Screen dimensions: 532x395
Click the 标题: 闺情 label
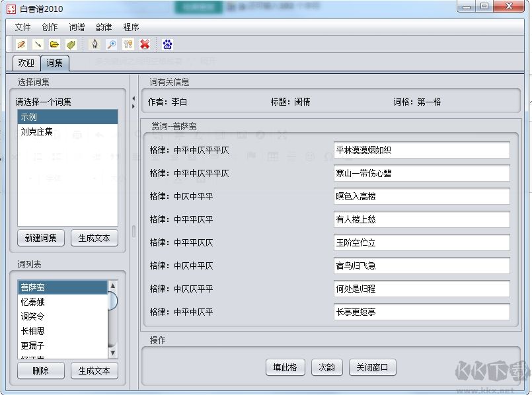coord(290,102)
